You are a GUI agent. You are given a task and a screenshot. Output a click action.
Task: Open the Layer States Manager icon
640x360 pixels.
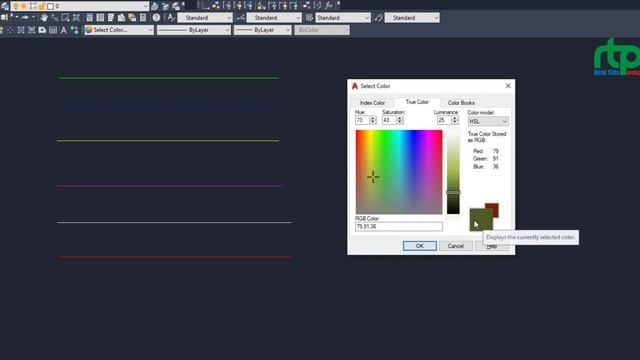pos(176,6)
